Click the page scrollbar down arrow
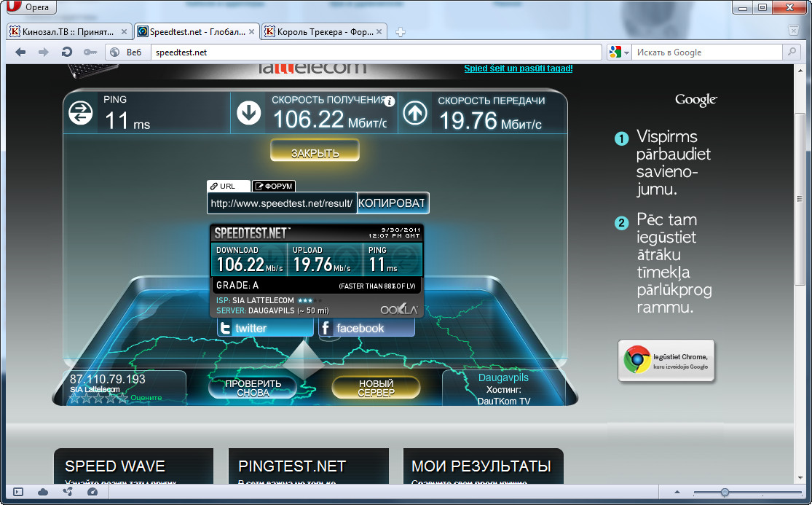 [x=800, y=478]
